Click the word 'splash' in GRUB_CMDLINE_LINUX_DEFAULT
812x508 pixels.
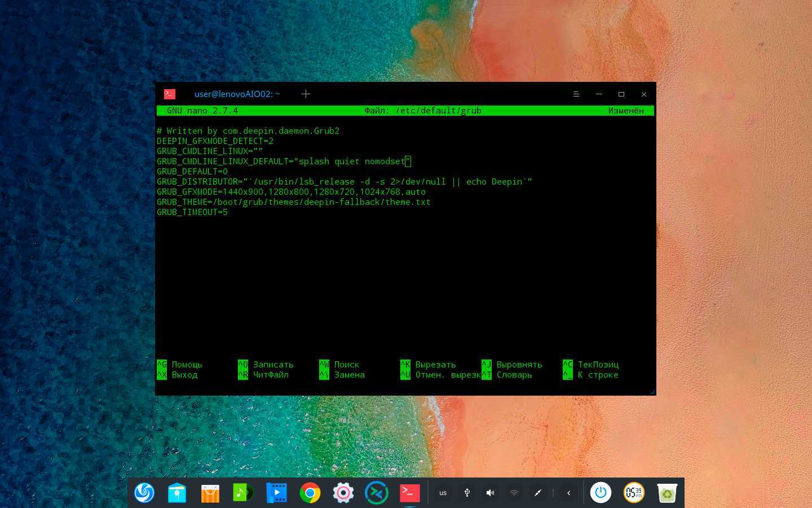tap(314, 161)
